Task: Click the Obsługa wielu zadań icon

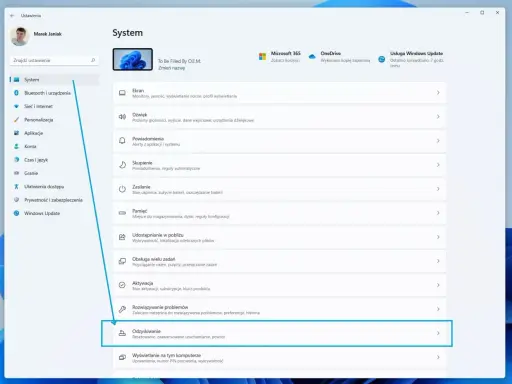Action: coord(122,261)
